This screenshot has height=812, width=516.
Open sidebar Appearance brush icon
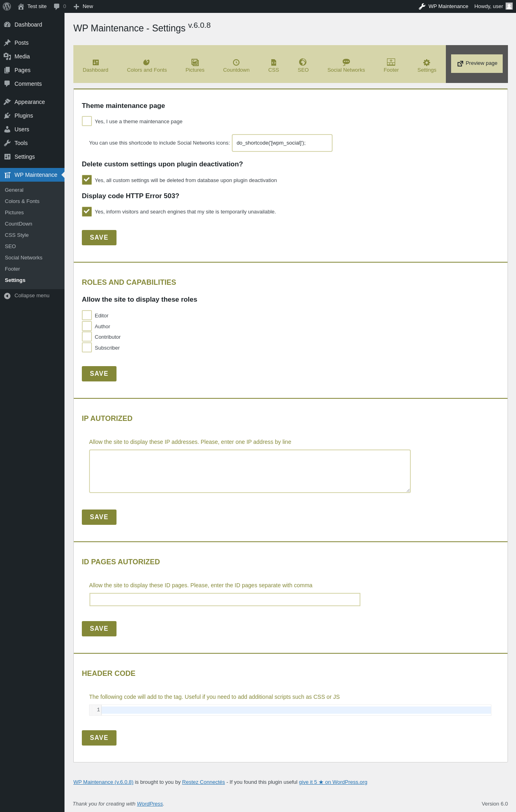[x=7, y=102]
